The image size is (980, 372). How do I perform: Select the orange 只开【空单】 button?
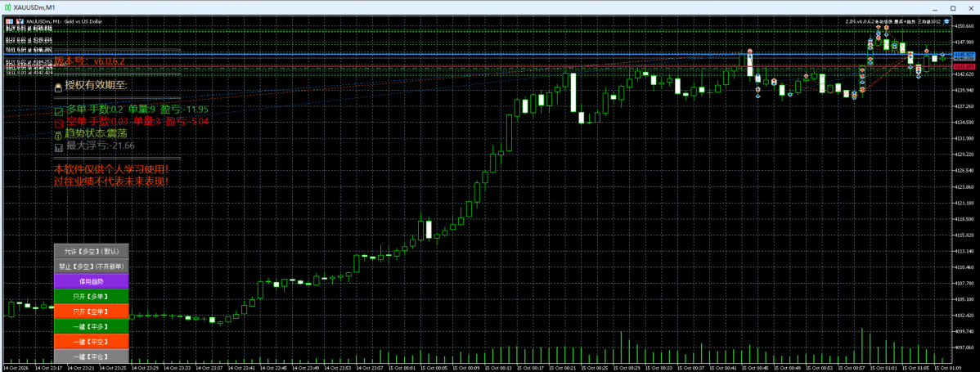click(x=92, y=311)
